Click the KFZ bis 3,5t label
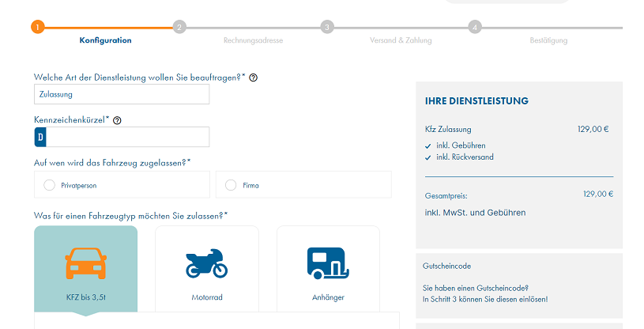The height and width of the screenshot is (329, 644). (85, 297)
